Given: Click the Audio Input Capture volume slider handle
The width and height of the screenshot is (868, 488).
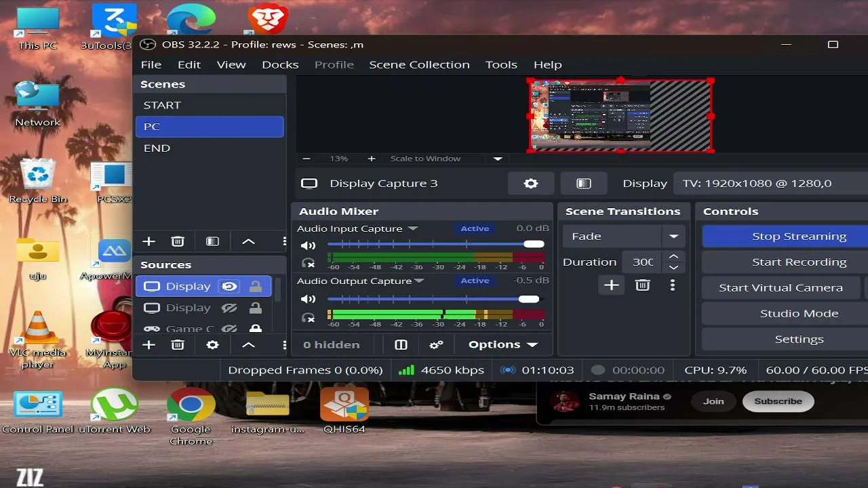Looking at the screenshot, I should pos(534,245).
